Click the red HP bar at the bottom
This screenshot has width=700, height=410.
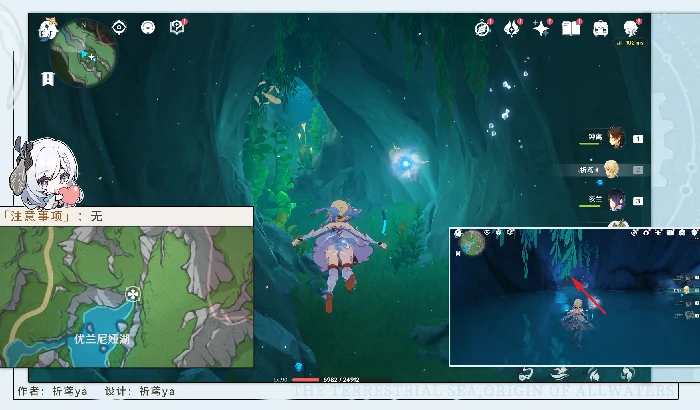[x=305, y=380]
